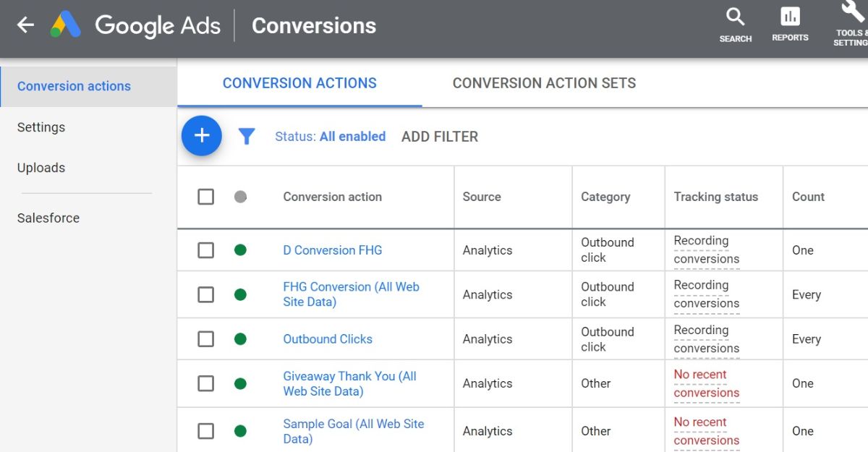The height and width of the screenshot is (452, 868).
Task: Select Conversion actions in sidebar
Action: click(88, 86)
